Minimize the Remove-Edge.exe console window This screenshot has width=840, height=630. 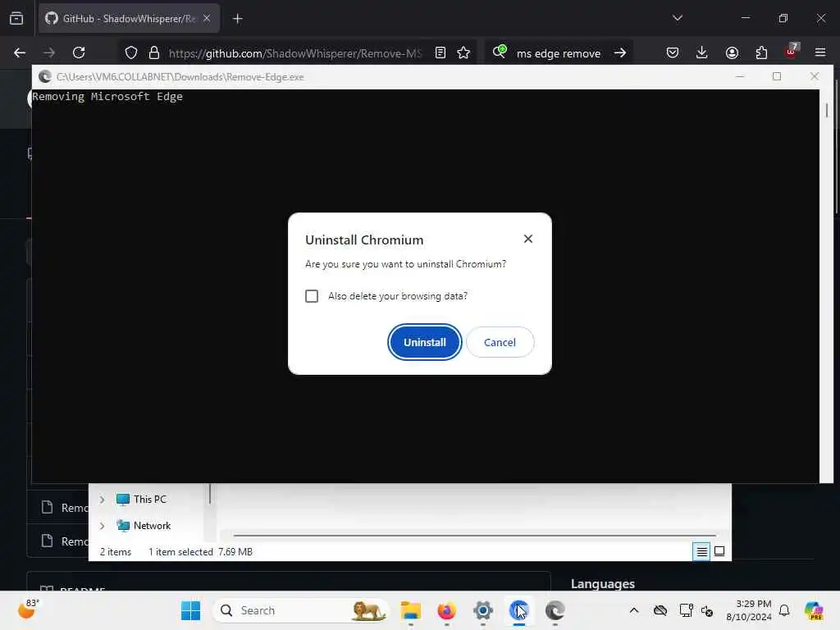740,76
